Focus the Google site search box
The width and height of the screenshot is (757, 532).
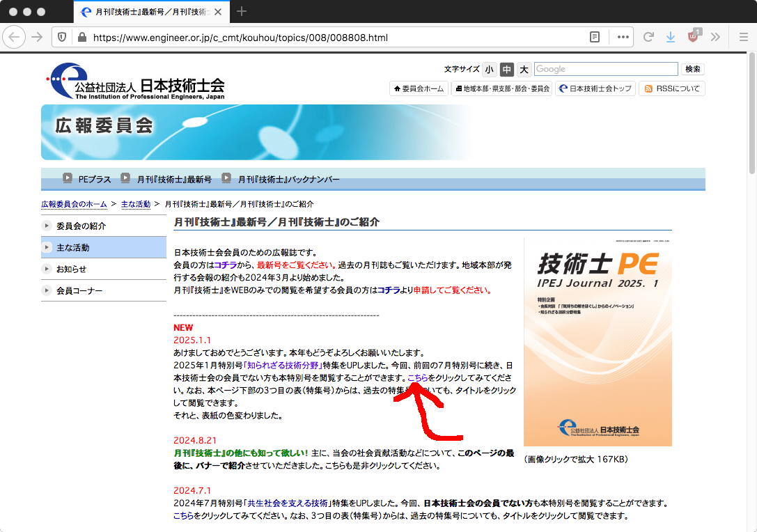(606, 69)
